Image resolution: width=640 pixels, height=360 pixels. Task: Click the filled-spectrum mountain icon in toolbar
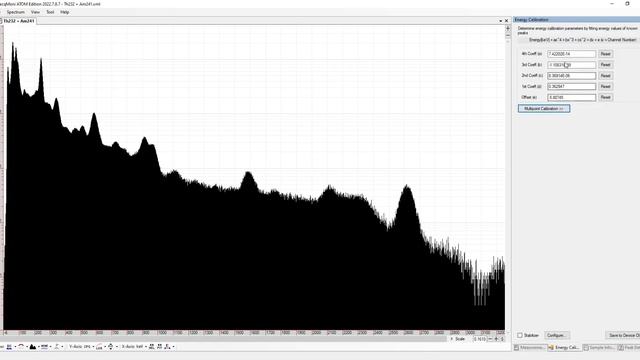[33, 347]
